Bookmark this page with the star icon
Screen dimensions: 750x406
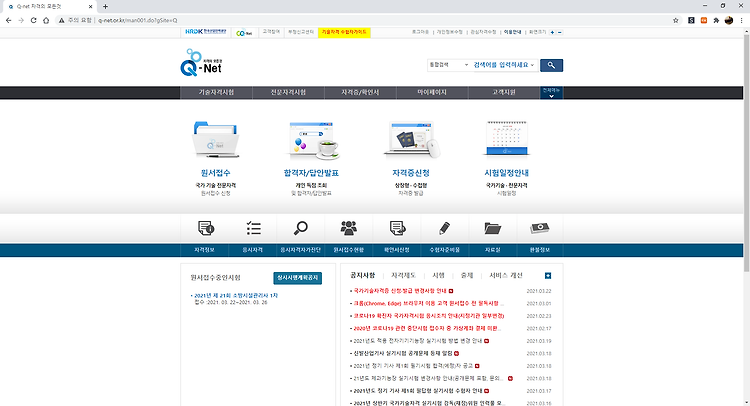[675, 20]
